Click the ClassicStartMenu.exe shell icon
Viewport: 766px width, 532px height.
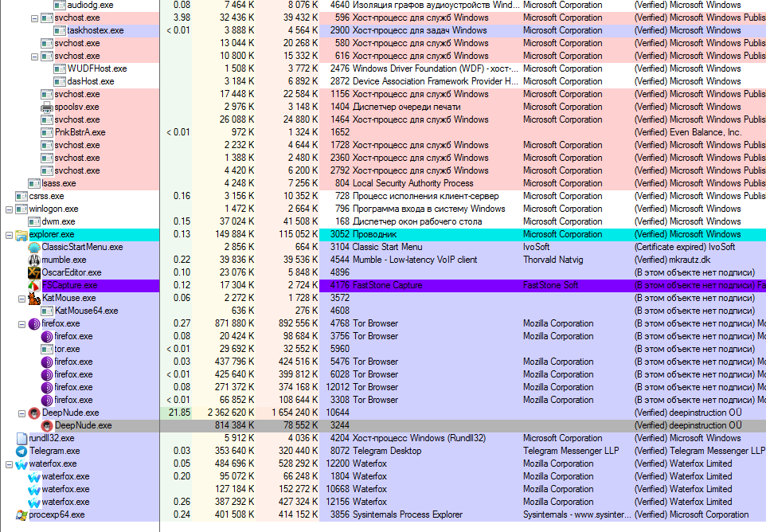[34, 247]
